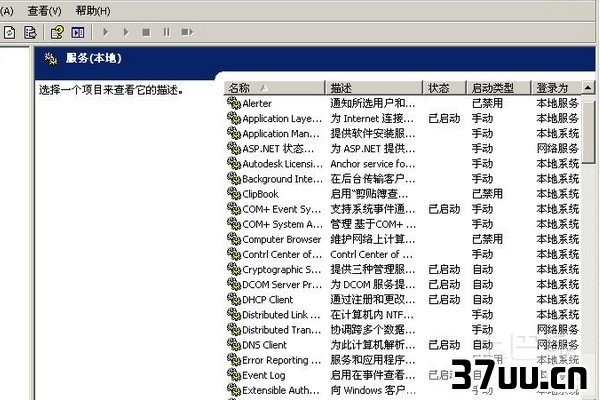The height and width of the screenshot is (400, 600).
Task: Select the Extensible Auth... service icon
Action: tap(234, 390)
